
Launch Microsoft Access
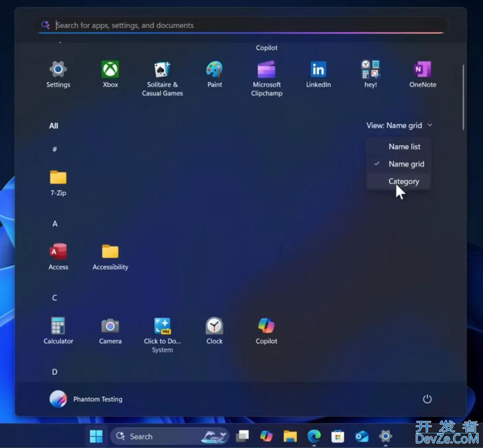point(58,257)
